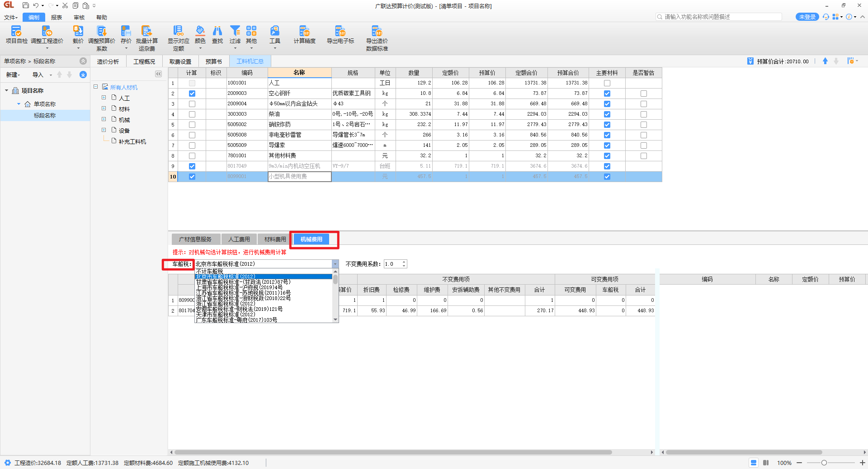Click 显示对应定额 show matching quota icon

pos(178,31)
